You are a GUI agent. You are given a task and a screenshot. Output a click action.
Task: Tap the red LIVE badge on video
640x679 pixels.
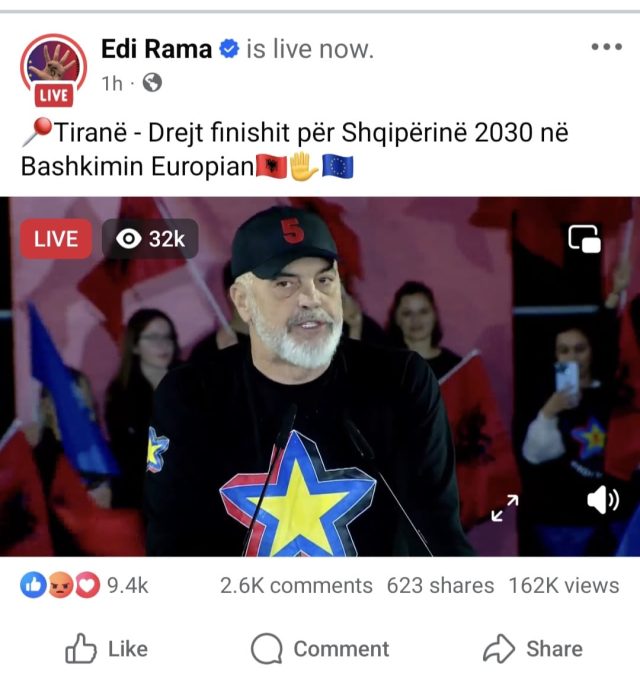coord(56,239)
